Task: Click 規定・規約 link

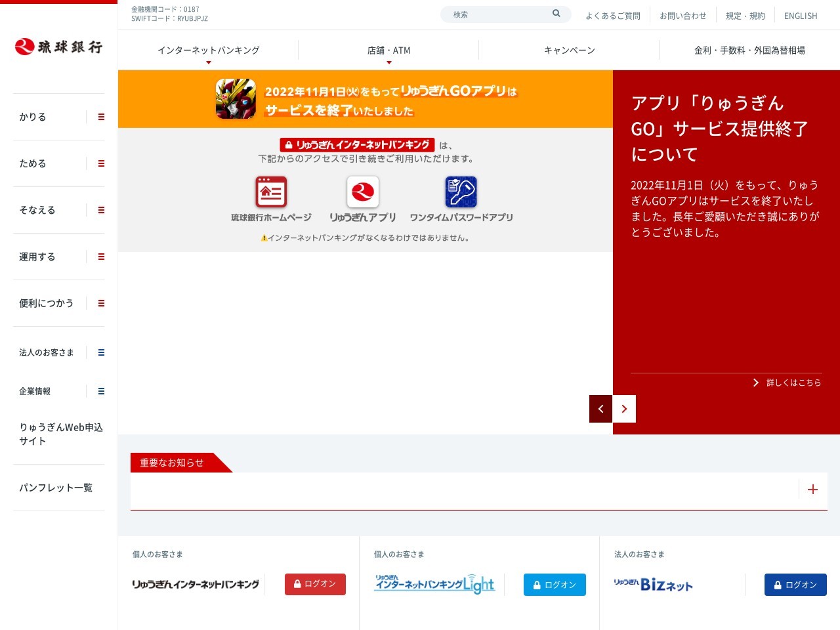Action: [745, 16]
